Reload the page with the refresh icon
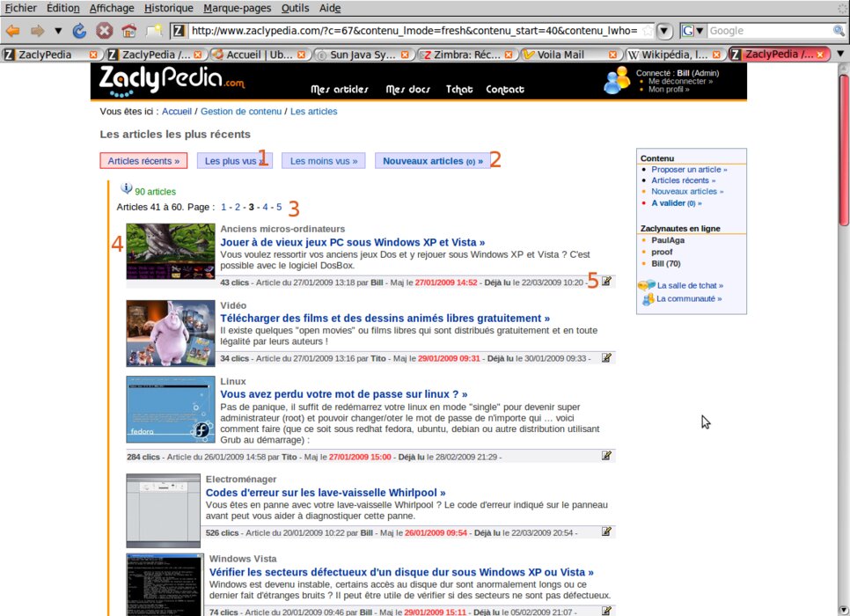The width and height of the screenshot is (850, 616). (x=79, y=30)
